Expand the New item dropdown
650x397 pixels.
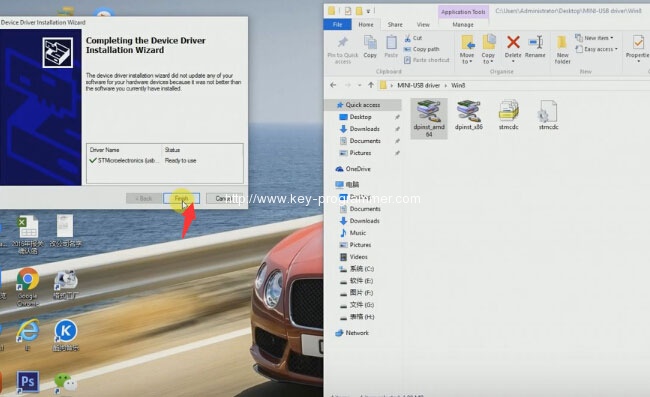point(594,38)
